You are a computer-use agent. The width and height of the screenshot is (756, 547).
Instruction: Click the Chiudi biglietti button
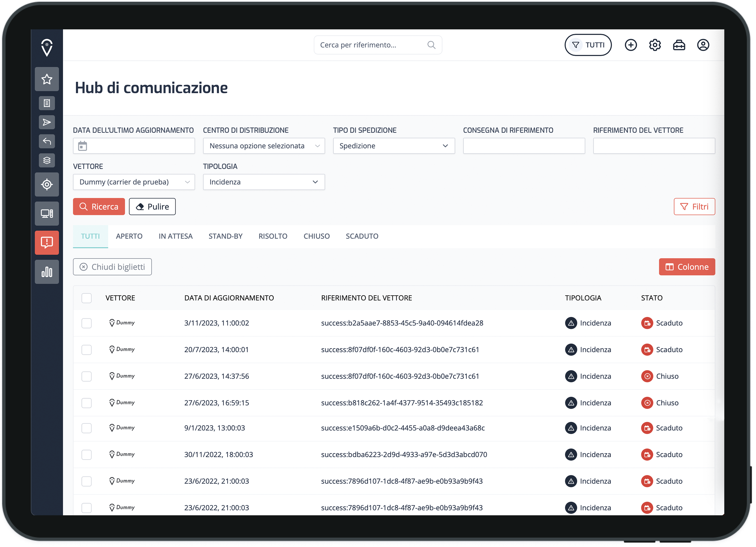(112, 267)
